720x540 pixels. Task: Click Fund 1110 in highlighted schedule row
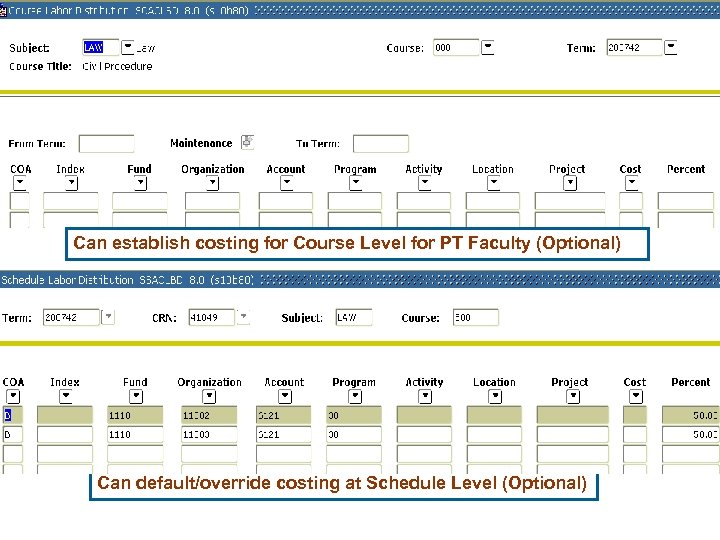[135, 415]
